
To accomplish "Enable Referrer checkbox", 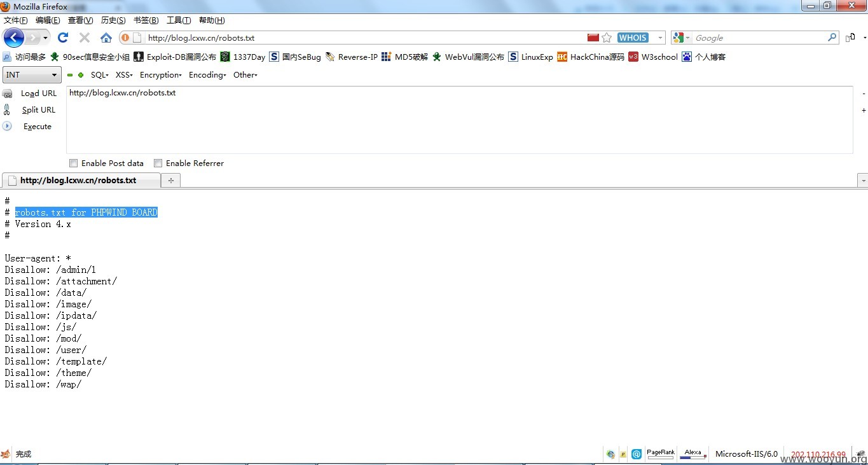I will 158,163.
